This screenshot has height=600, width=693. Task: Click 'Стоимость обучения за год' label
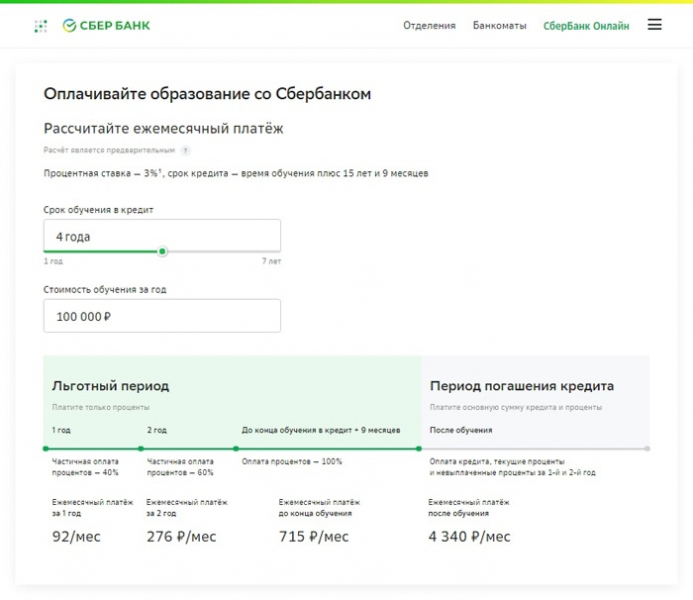pyautogui.click(x=105, y=289)
